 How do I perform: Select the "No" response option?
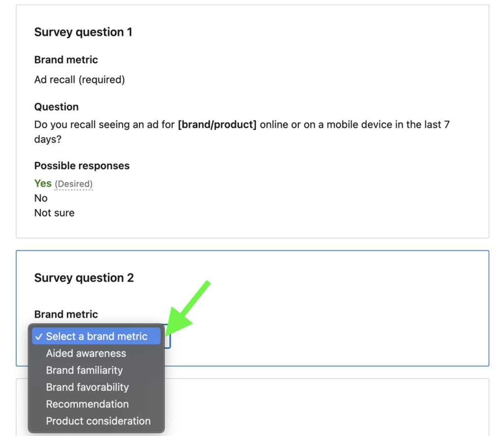(x=41, y=198)
